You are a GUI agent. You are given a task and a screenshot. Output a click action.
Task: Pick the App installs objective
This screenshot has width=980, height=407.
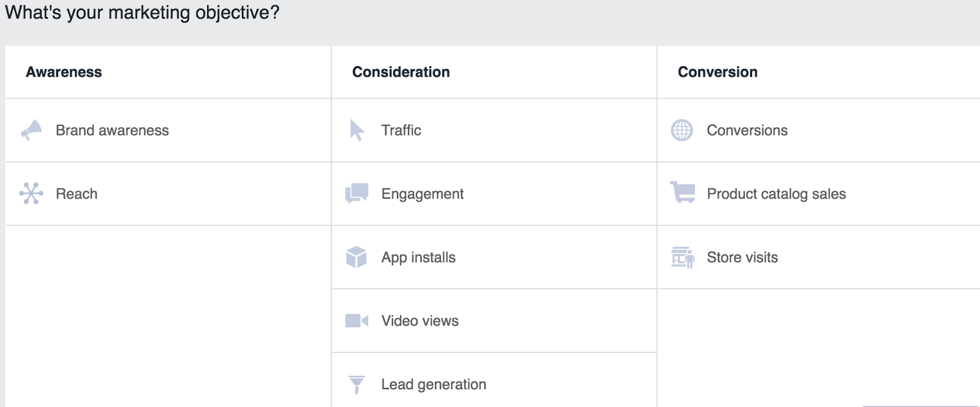pos(494,257)
